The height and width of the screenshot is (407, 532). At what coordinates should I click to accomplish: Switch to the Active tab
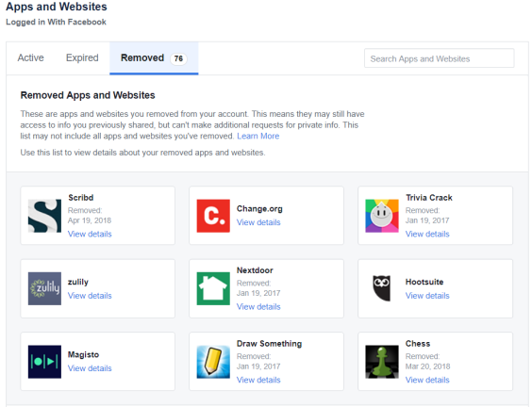(x=30, y=58)
